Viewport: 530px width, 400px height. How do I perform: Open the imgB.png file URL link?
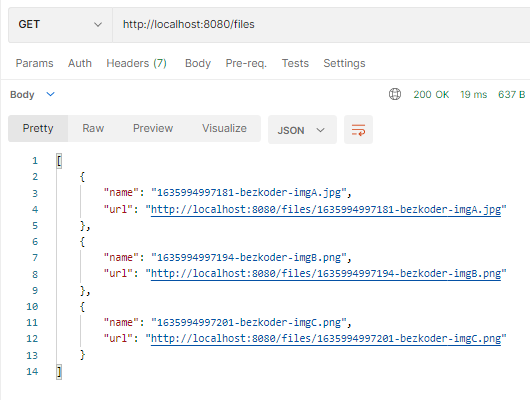click(326, 274)
